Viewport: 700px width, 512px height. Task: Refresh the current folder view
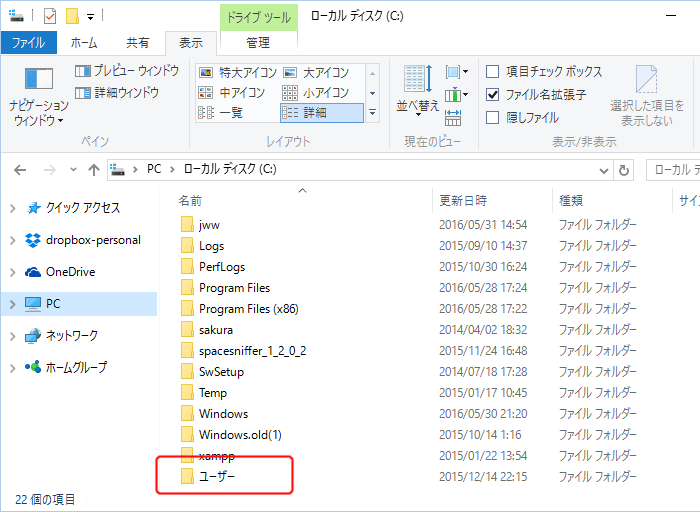[624, 170]
